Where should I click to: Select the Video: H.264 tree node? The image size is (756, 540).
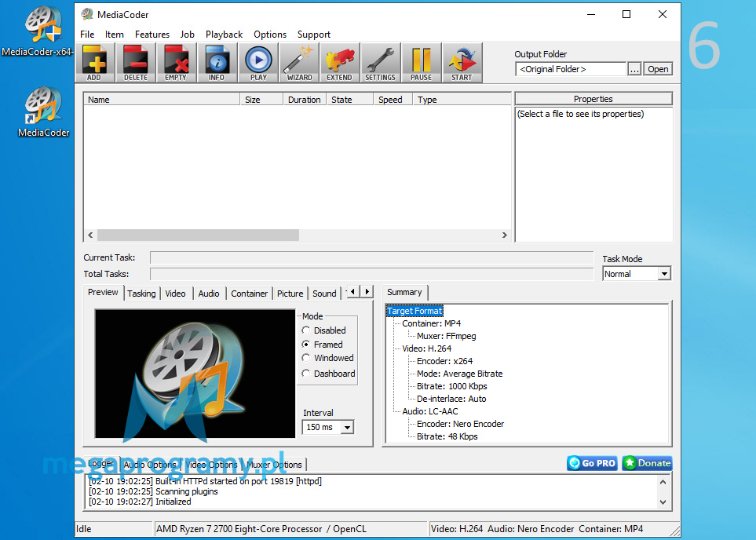point(427,348)
